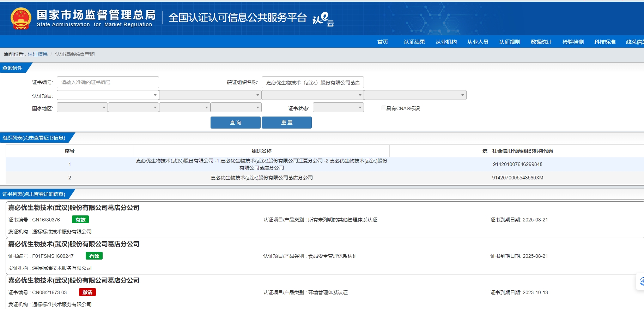
Task: Open the second 国家地区 dropdown
Action: tap(133, 107)
